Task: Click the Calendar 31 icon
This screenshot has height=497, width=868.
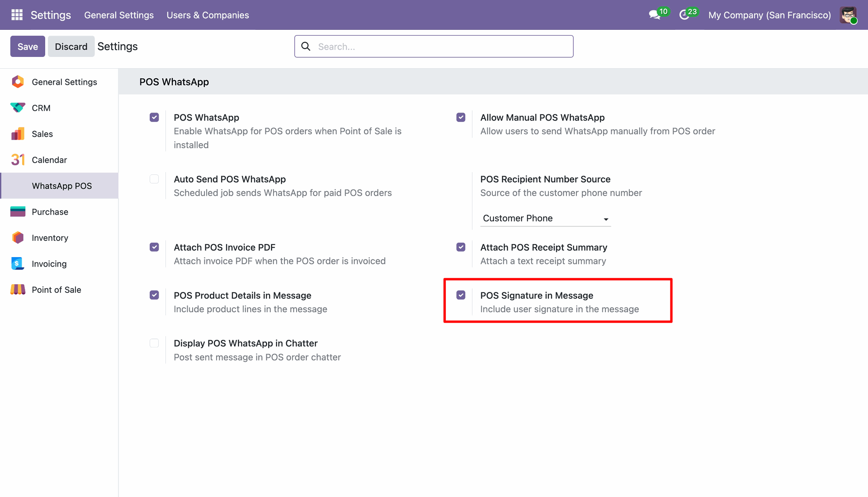Action: point(18,160)
